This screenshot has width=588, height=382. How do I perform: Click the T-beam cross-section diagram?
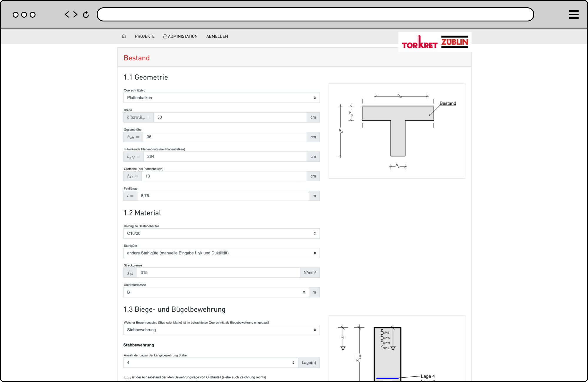pos(397,131)
